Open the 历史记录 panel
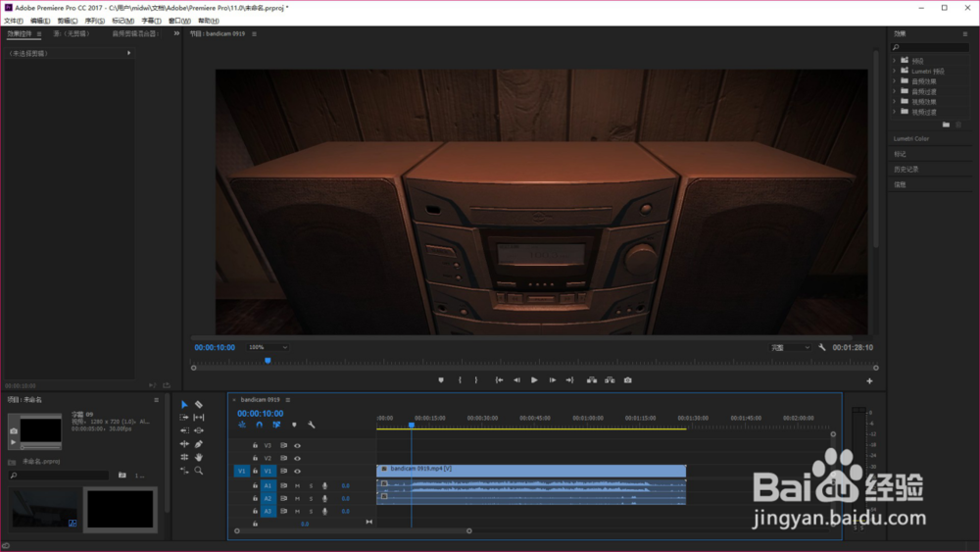The image size is (980, 552). tap(906, 169)
